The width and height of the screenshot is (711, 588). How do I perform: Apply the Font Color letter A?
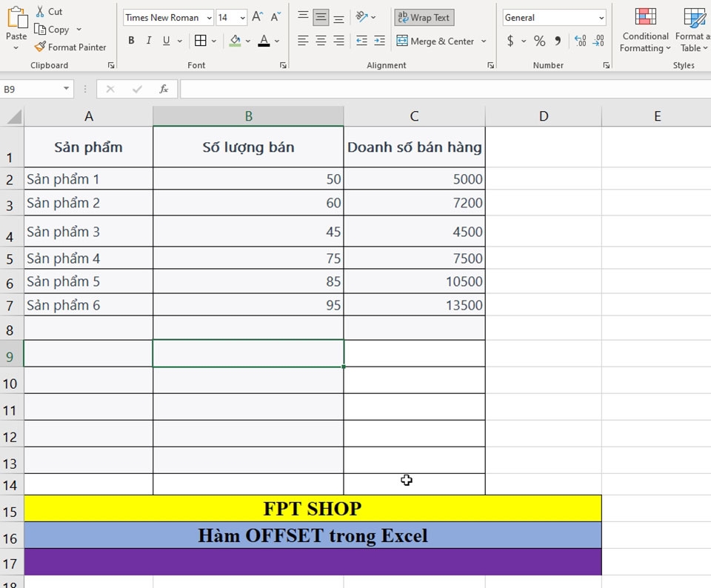point(264,40)
